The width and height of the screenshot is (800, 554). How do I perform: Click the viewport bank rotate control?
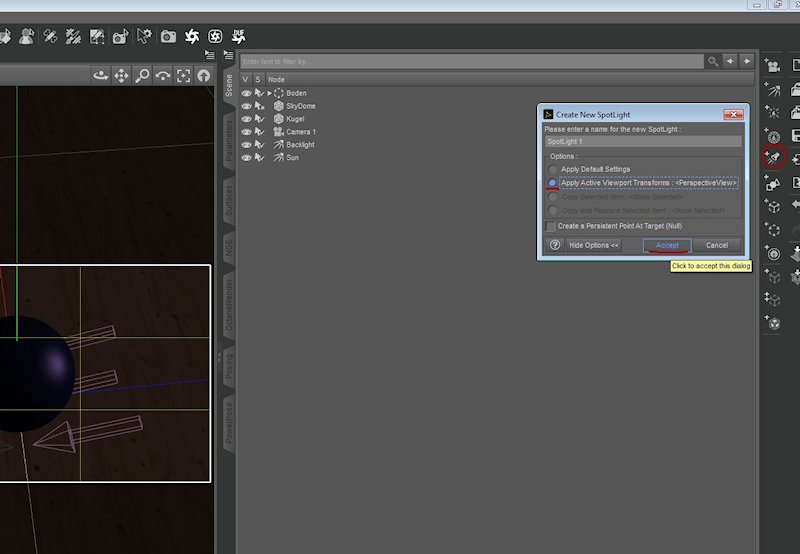pyautogui.click(x=163, y=76)
